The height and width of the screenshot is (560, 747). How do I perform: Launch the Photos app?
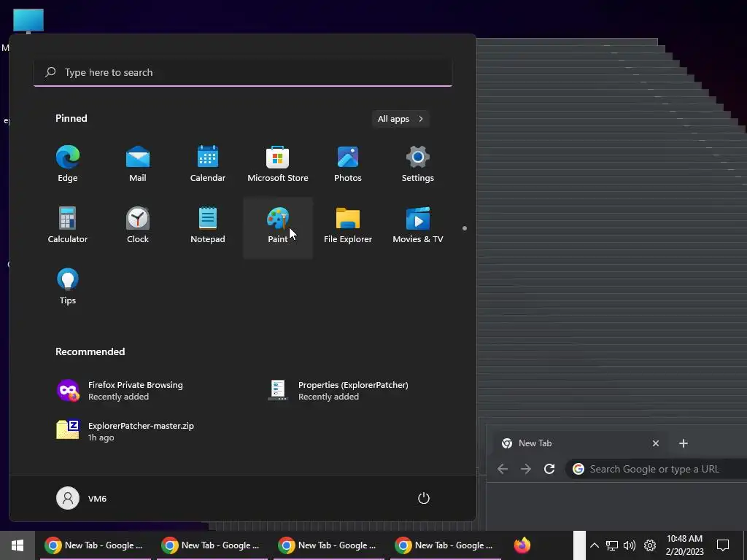[x=348, y=164]
